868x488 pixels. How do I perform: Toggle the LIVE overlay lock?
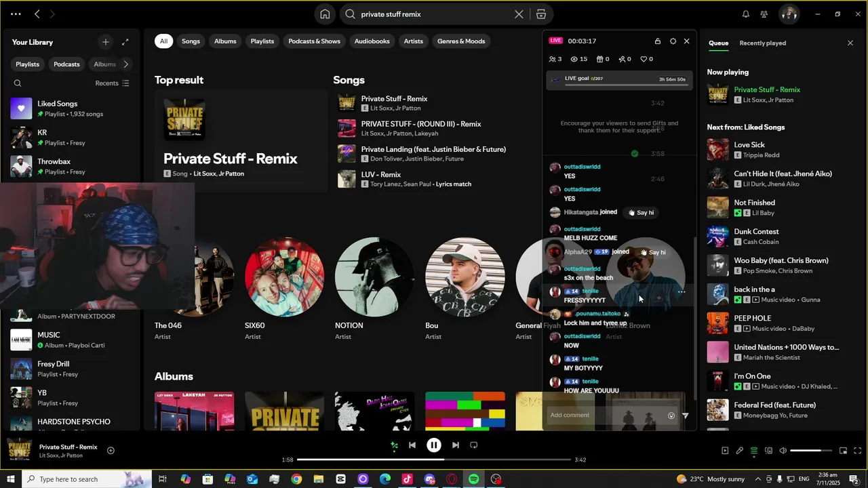[x=658, y=41]
